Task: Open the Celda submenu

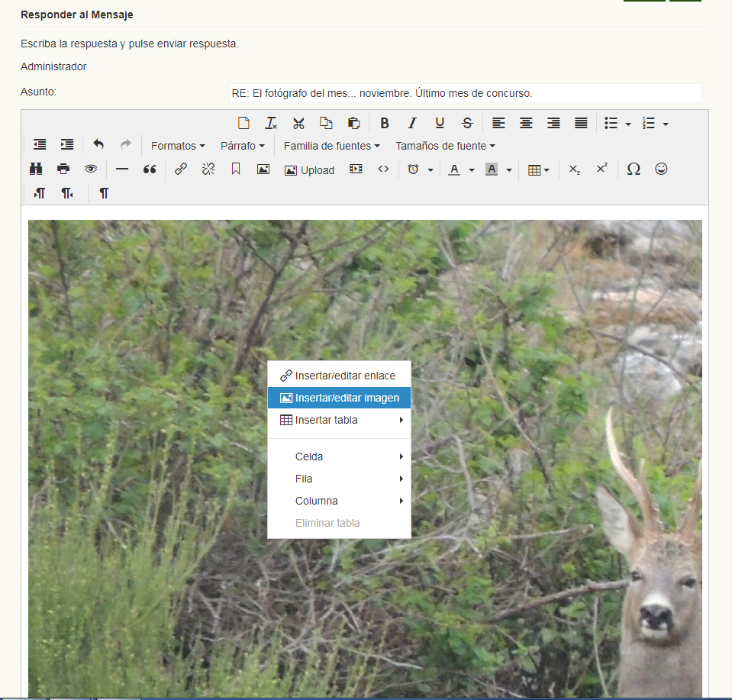Action: pyautogui.click(x=339, y=456)
